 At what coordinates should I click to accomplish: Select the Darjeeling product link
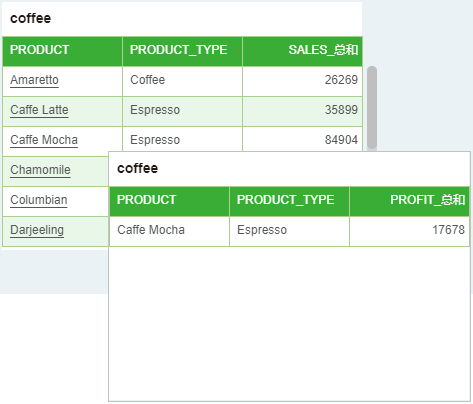pyautogui.click(x=37, y=230)
